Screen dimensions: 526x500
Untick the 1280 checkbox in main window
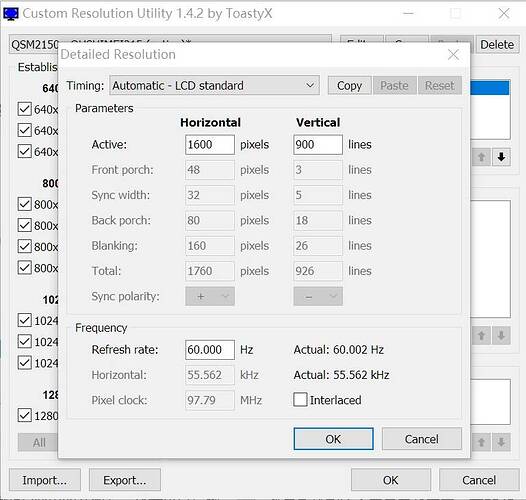pyautogui.click(x=24, y=415)
